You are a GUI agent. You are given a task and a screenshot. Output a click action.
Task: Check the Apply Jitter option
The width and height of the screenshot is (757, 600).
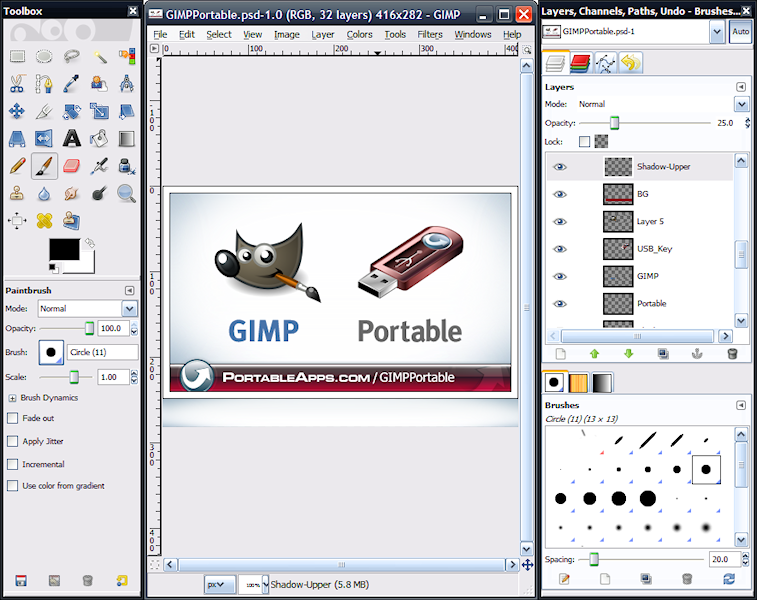pos(13,441)
